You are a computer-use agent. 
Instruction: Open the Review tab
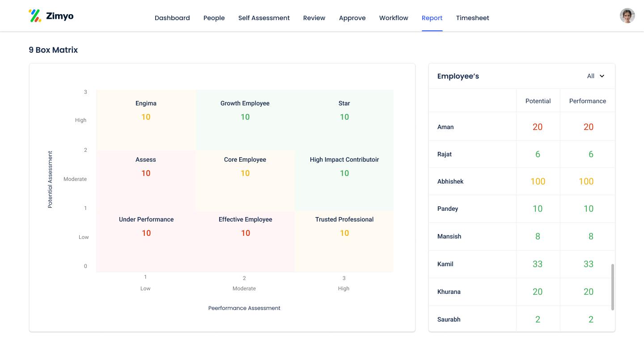coord(314,18)
